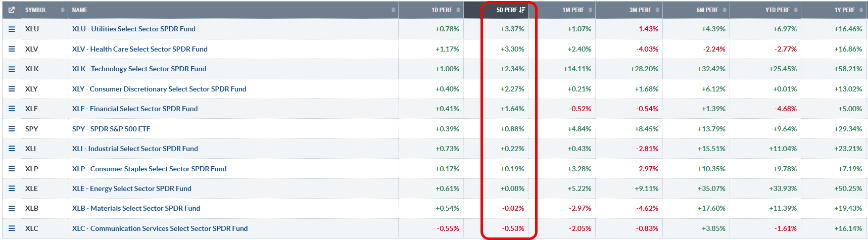Sort table by NAME column
Screen dimensions: 868x240
pos(233,10)
